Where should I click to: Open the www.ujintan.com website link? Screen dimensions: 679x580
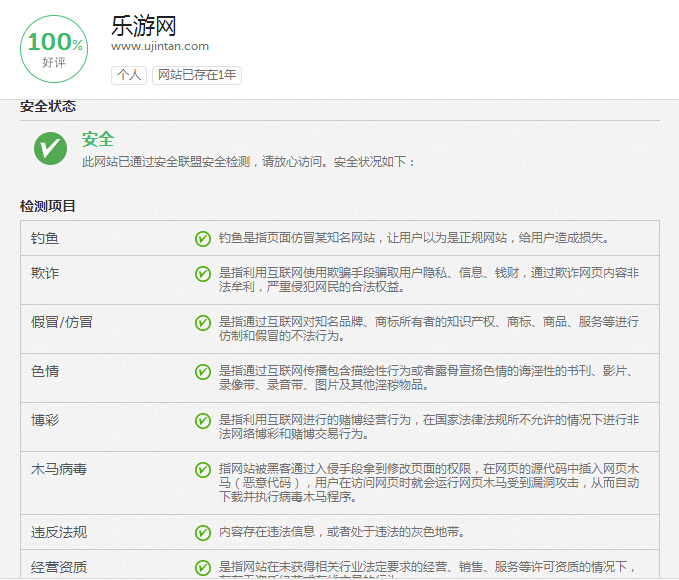(160, 46)
